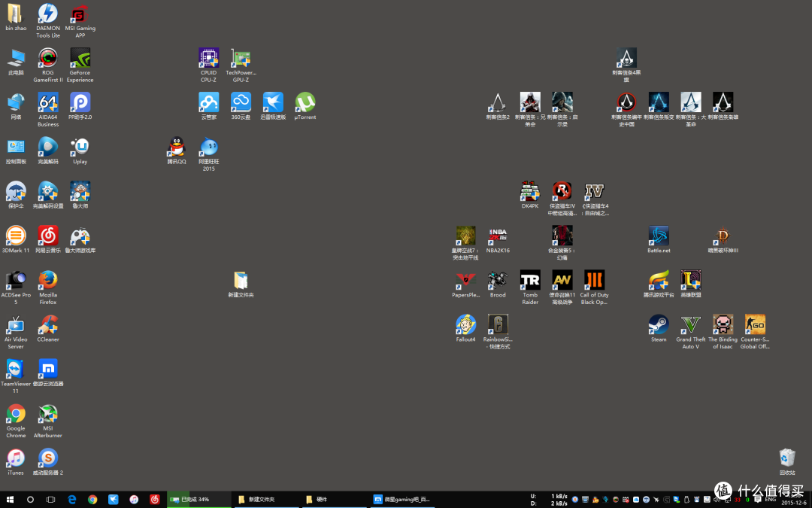
Task: Launch Counter-Strike Global Offensive shortcut
Action: tap(755, 332)
